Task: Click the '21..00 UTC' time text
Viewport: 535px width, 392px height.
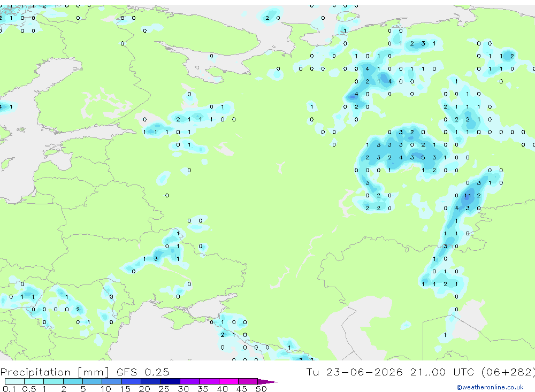Action: [444, 372]
